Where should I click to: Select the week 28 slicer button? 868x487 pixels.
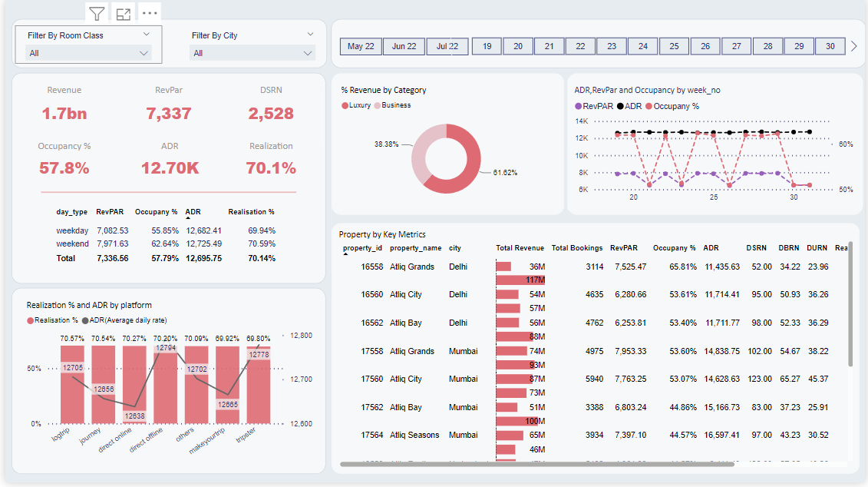pyautogui.click(x=767, y=46)
